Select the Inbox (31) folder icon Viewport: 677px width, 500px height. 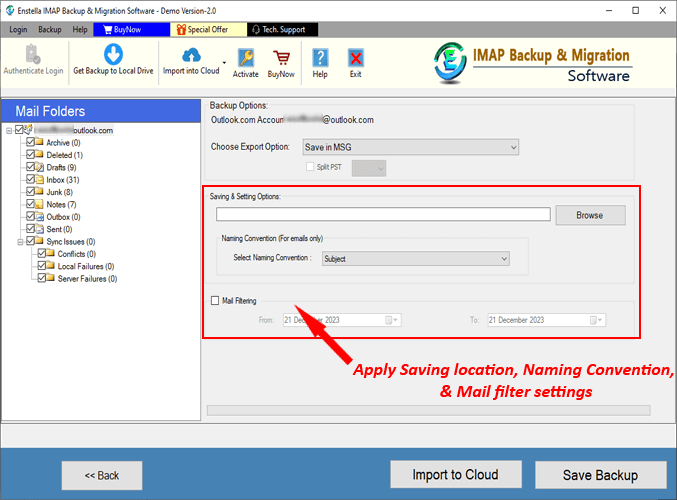(x=40, y=179)
